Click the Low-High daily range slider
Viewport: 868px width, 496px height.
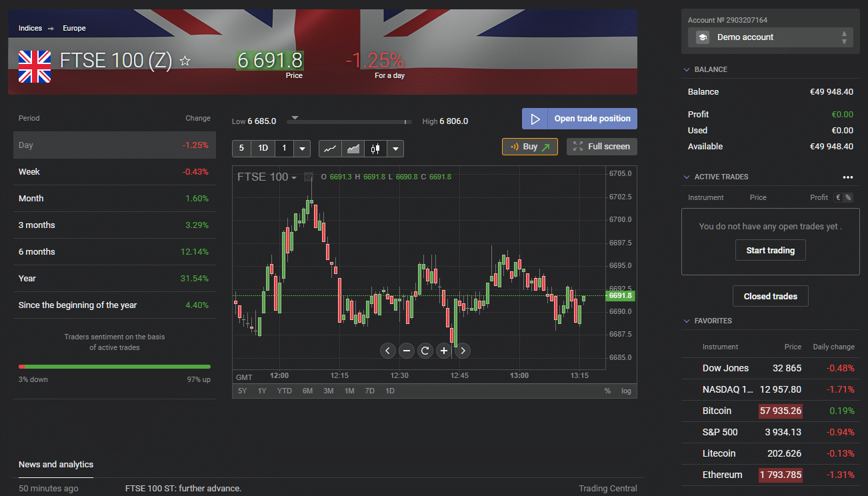[349, 121]
